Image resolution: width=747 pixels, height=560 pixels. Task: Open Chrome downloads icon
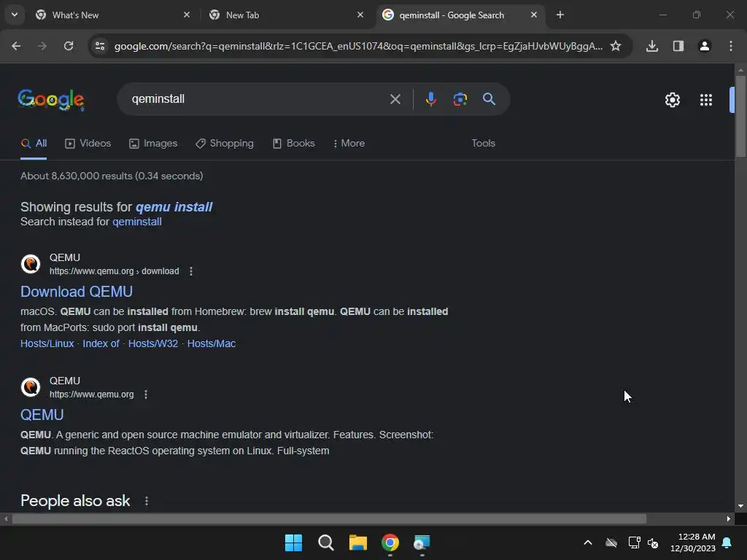coord(652,46)
